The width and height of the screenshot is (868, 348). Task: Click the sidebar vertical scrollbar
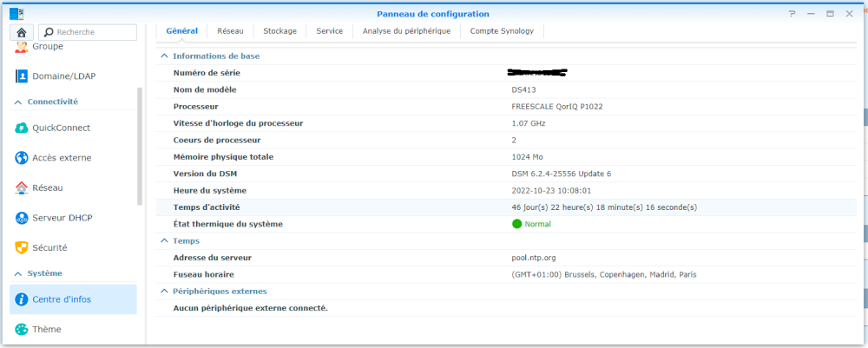pos(140,147)
